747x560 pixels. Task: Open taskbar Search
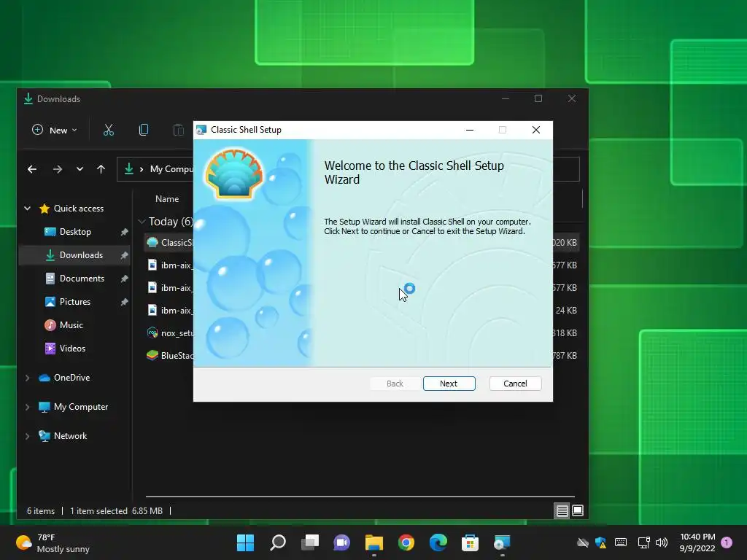pos(278,542)
